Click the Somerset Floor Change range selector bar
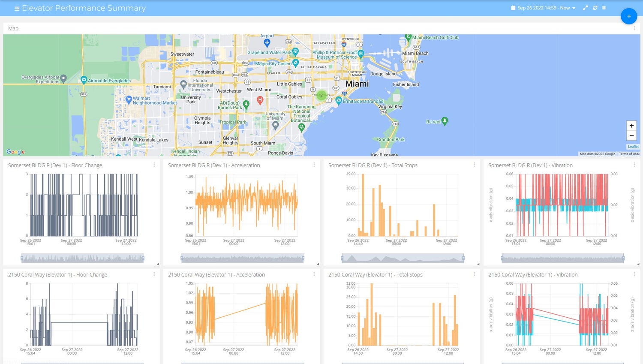This screenshot has width=643, height=364. tap(83, 258)
